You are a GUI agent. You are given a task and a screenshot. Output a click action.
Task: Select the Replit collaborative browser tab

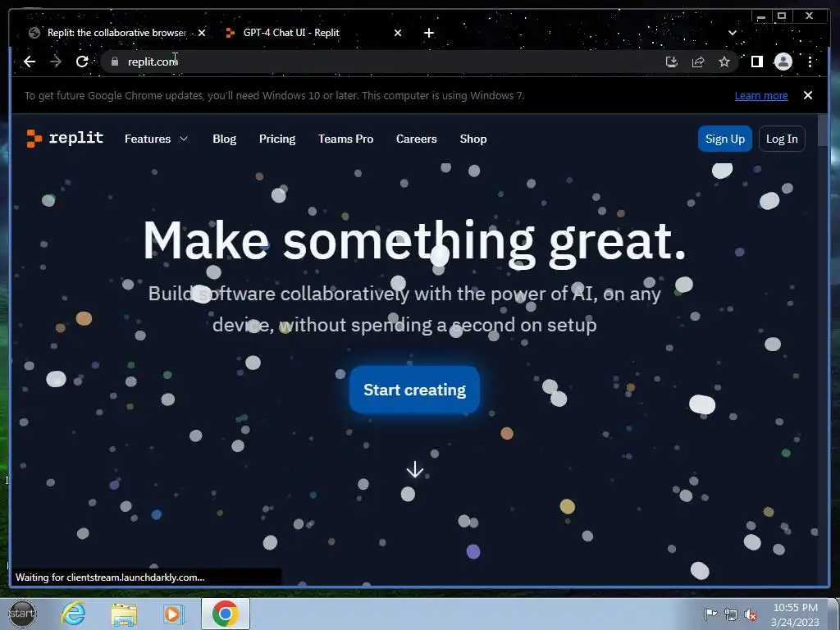116,33
